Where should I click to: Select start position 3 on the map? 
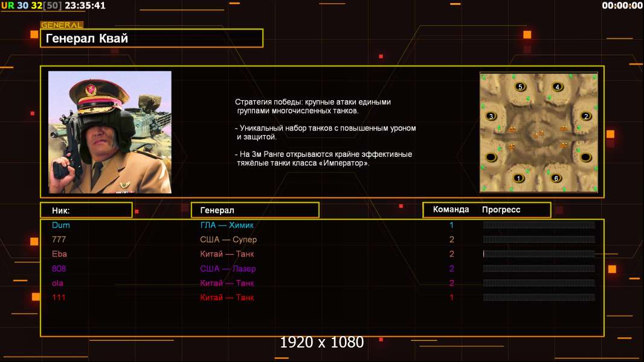(x=491, y=116)
